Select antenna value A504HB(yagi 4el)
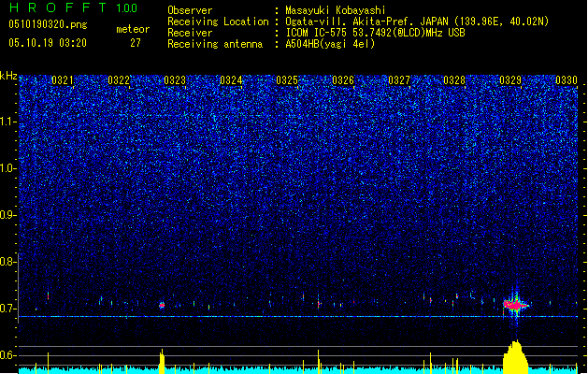This screenshot has width=588, height=374. tap(330, 44)
